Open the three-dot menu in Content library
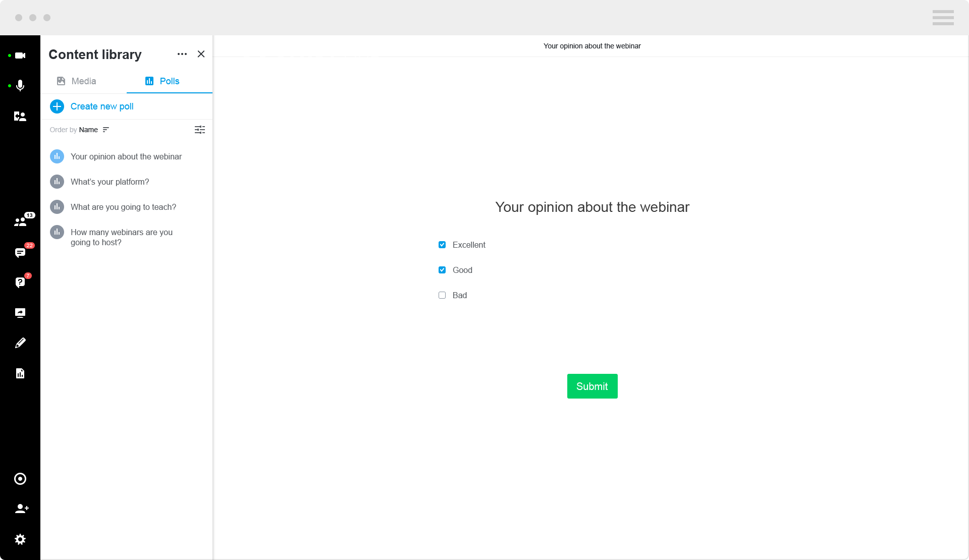This screenshot has width=969, height=560. 182,54
